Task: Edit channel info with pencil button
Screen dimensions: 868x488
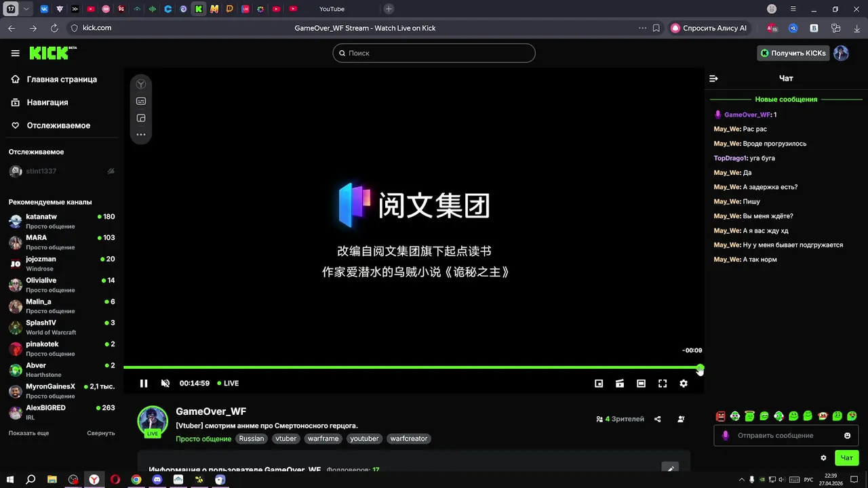Action: pyautogui.click(x=670, y=468)
